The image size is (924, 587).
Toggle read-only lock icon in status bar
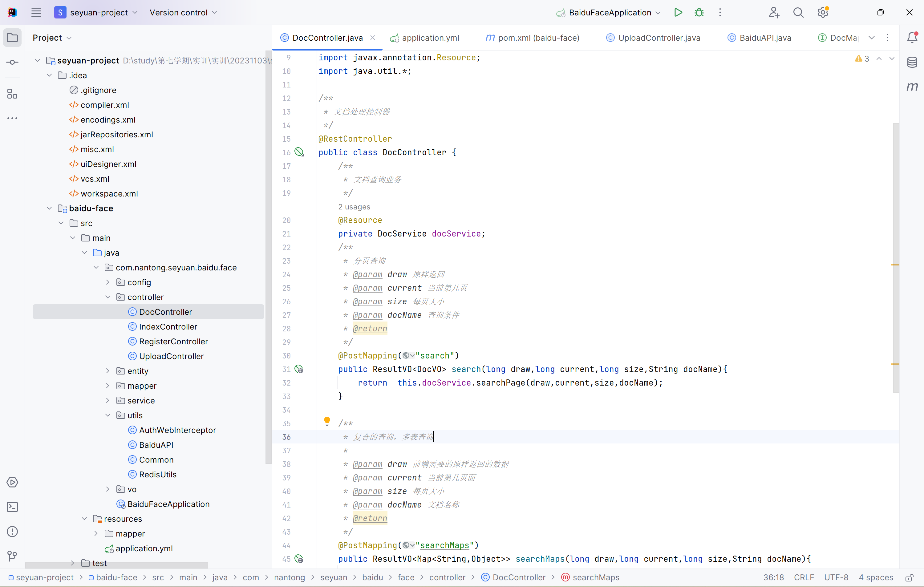tap(909, 577)
